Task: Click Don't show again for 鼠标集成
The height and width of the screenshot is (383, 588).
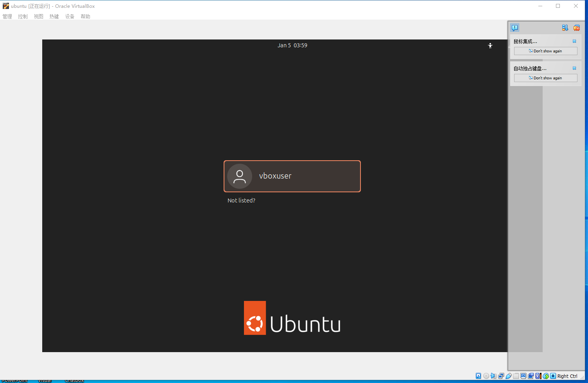Action: pyautogui.click(x=545, y=51)
